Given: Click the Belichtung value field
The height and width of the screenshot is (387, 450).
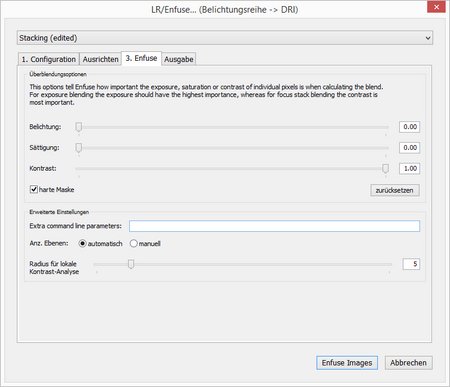Looking at the screenshot, I should pyautogui.click(x=409, y=127).
